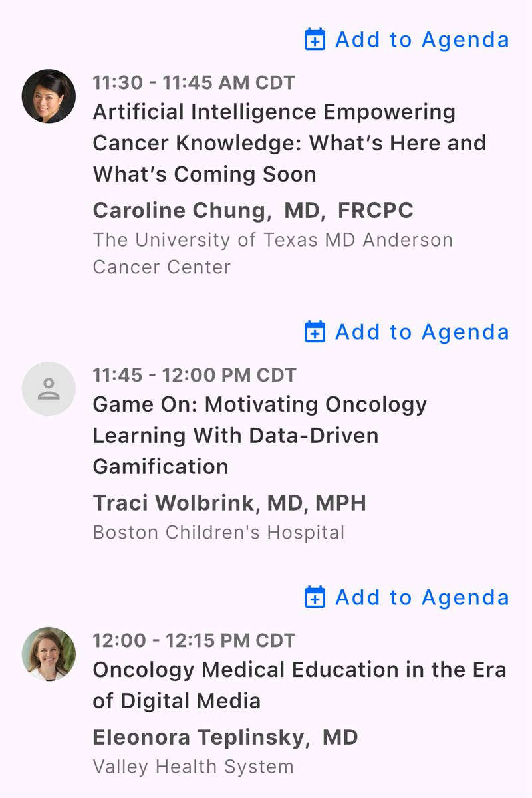Click Valley Health System affiliation text
The height and width of the screenshot is (798, 532).
click(194, 767)
